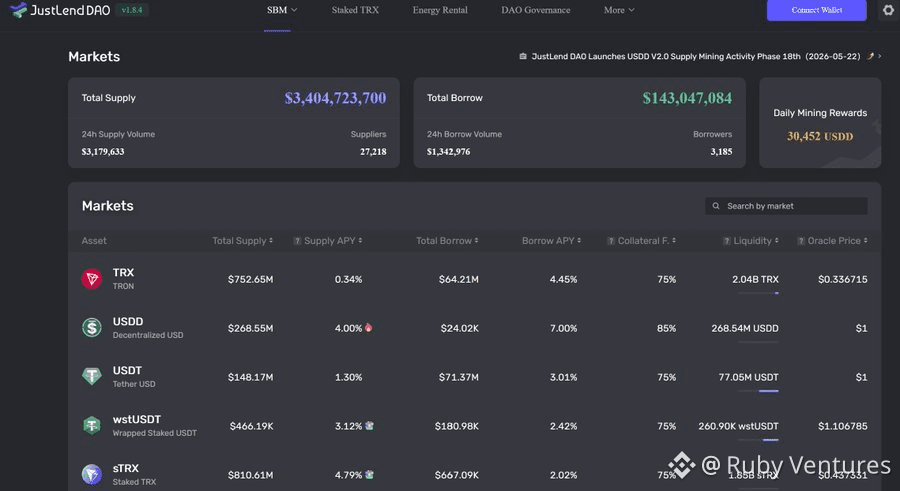Click Borrowers count 3,185
This screenshot has height=491, width=900.
tap(721, 152)
